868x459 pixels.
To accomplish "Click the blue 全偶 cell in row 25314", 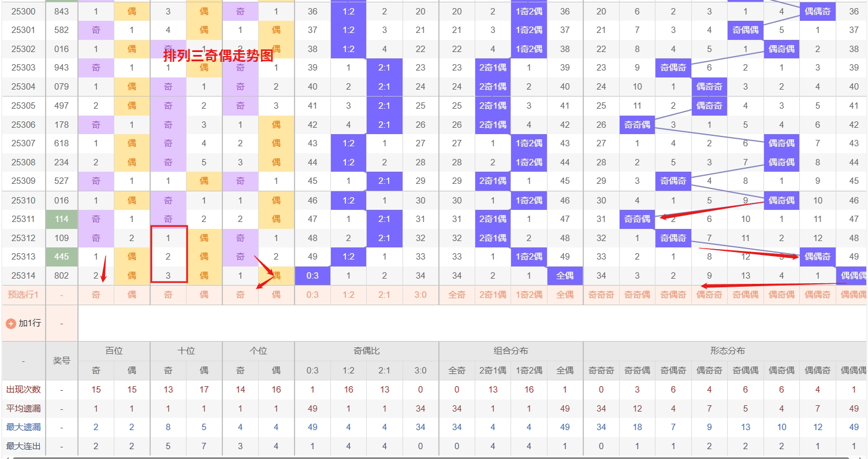I will pyautogui.click(x=565, y=276).
